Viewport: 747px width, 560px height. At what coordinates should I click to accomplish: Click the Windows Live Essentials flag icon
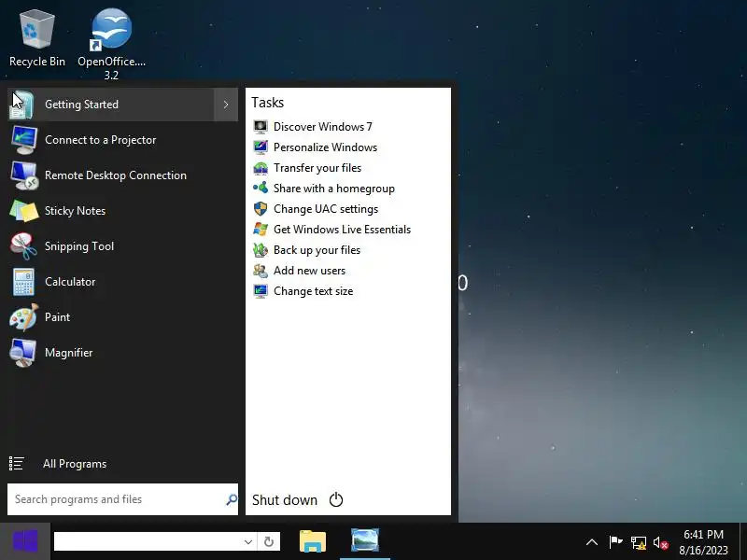pyautogui.click(x=261, y=229)
